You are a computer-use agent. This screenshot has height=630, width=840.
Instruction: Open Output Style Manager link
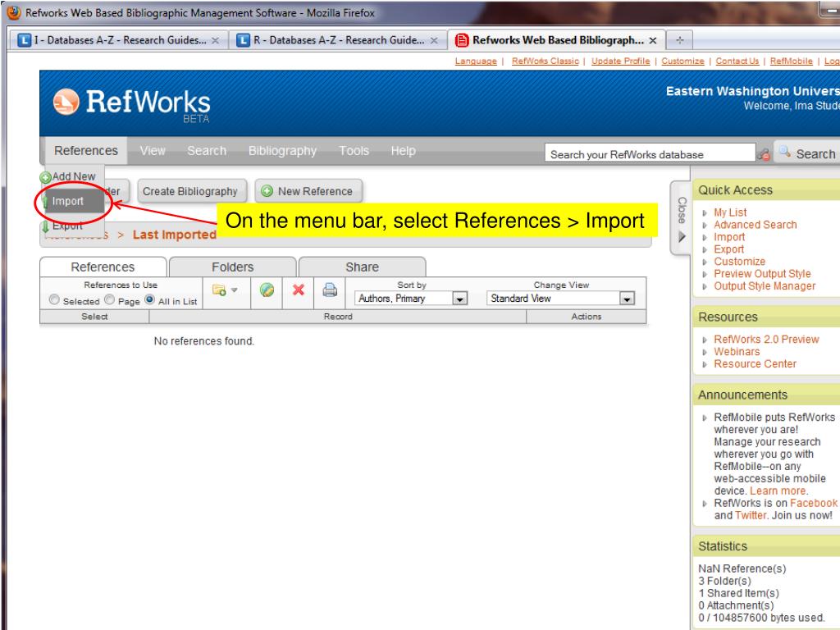click(765, 286)
